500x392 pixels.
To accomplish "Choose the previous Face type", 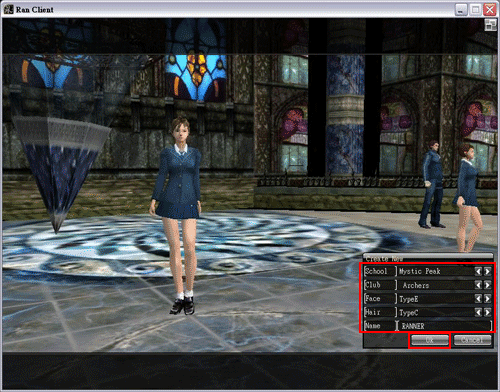I will coord(478,299).
